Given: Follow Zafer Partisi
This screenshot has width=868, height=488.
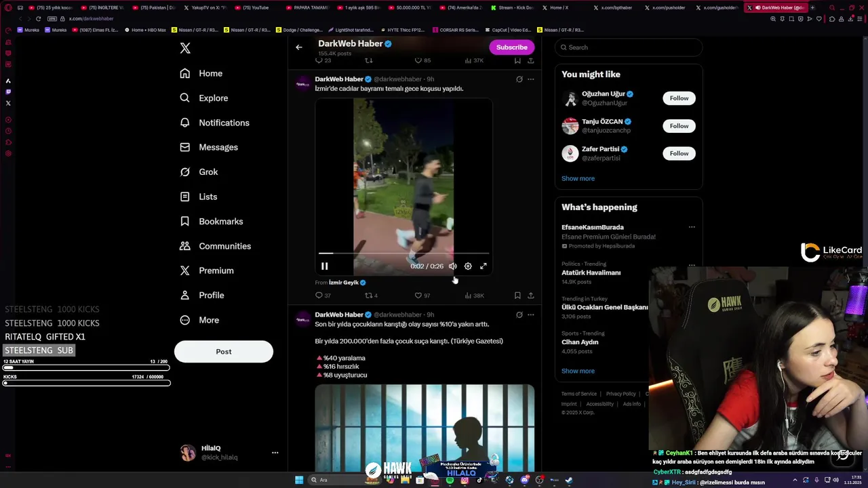Looking at the screenshot, I should (679, 153).
